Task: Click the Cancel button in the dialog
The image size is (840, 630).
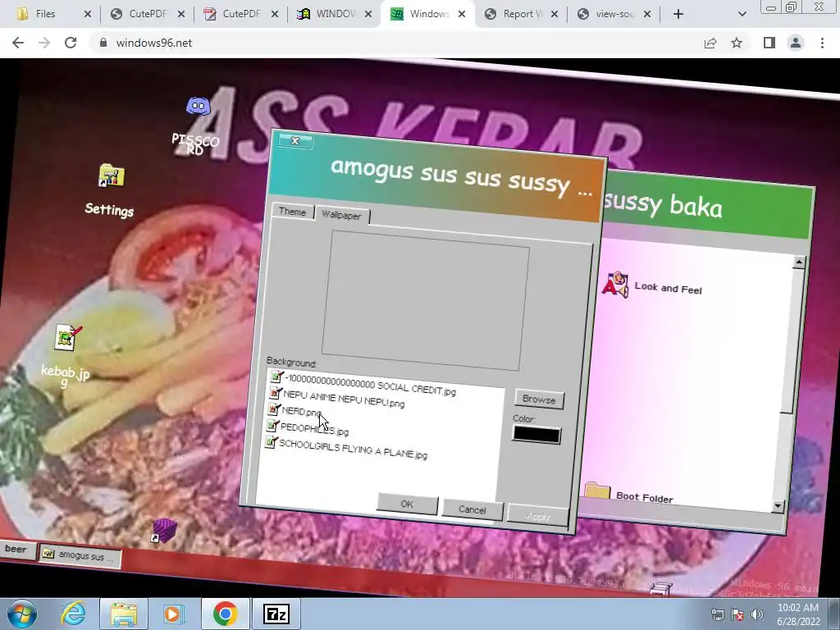Action: pyautogui.click(x=472, y=509)
